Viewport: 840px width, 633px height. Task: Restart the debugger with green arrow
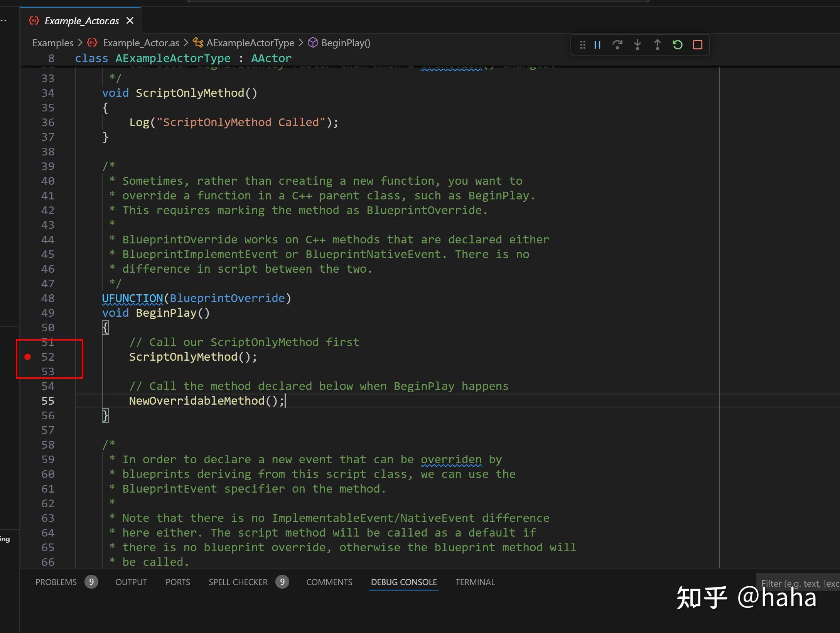point(677,45)
